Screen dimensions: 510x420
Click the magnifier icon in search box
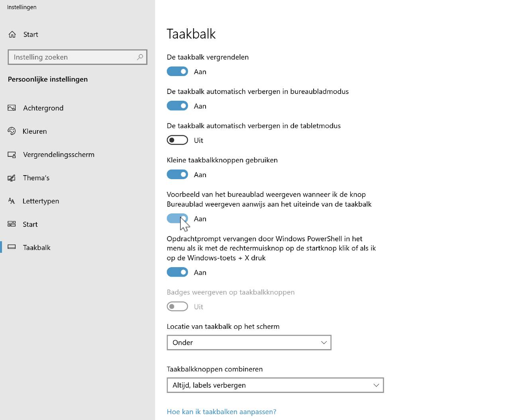click(140, 57)
